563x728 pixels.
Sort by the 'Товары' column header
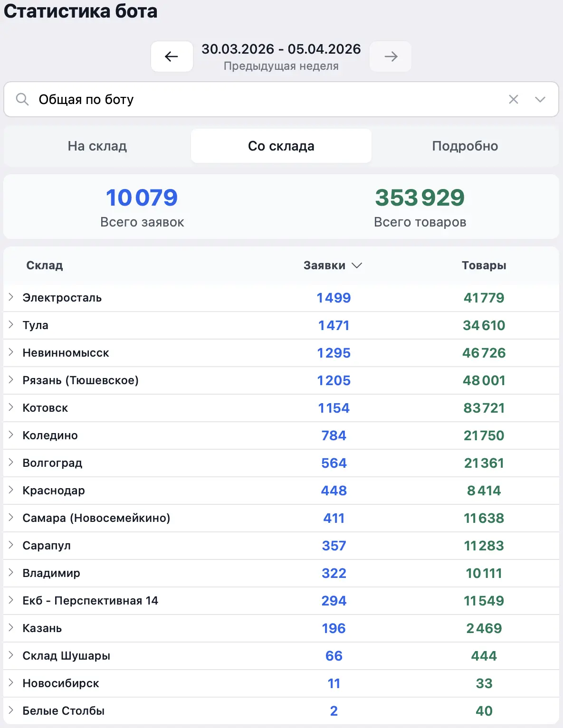484,265
